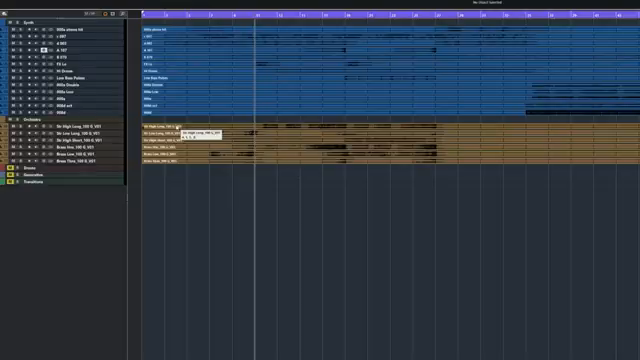The width and height of the screenshot is (640, 360).
Task: Click the purple ruler at the project cursor
Action: (255, 15)
